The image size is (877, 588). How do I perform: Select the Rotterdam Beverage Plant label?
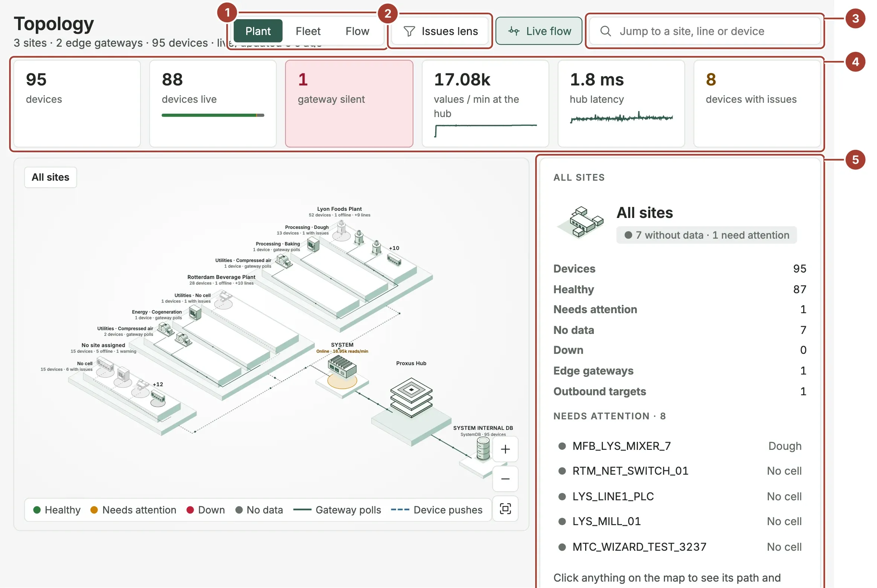click(221, 277)
